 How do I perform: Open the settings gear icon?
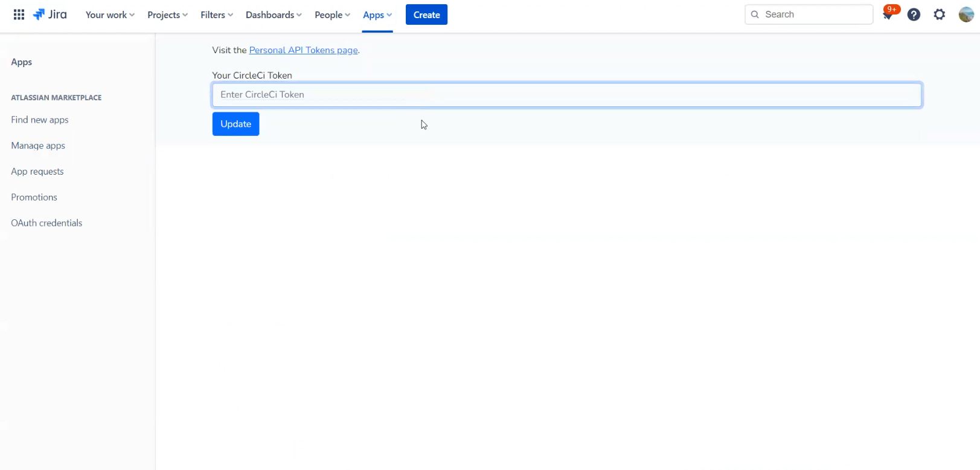pos(940,14)
